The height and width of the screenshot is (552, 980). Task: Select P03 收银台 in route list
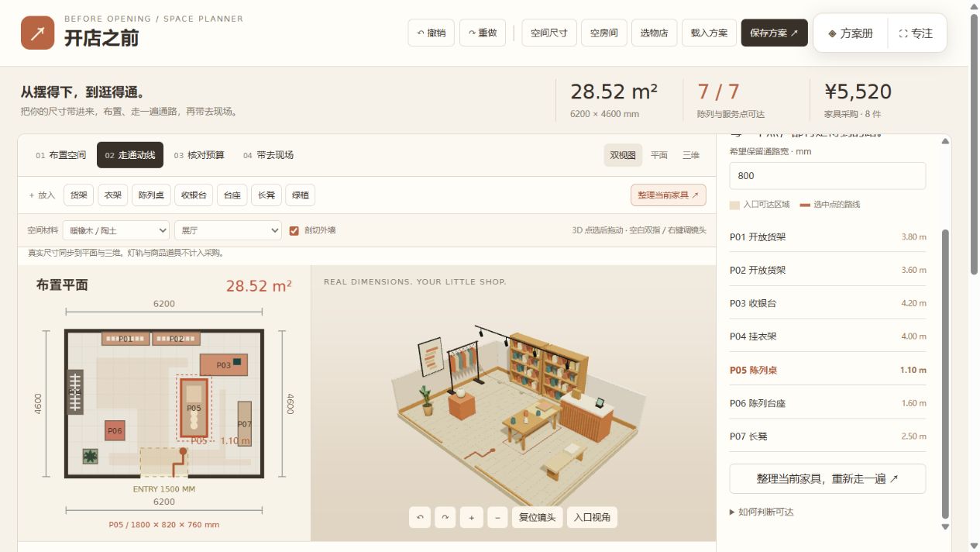[827, 304]
